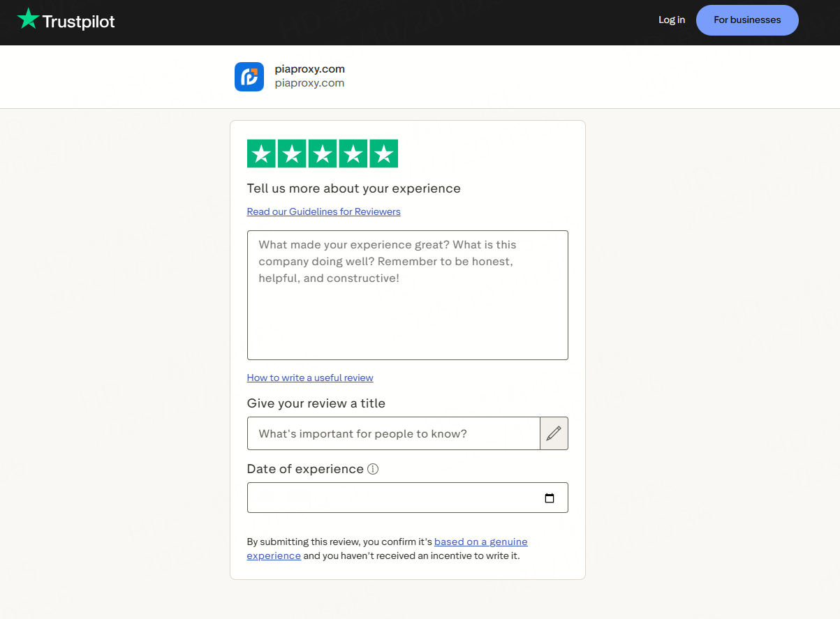
Task: Open the For businesses page
Action: [x=747, y=20]
